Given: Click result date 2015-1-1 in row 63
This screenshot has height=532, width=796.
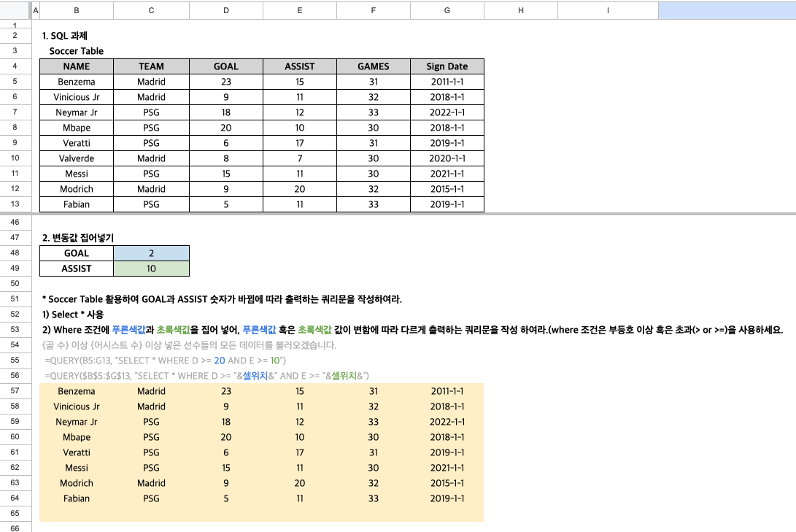Looking at the screenshot, I should point(447,483).
